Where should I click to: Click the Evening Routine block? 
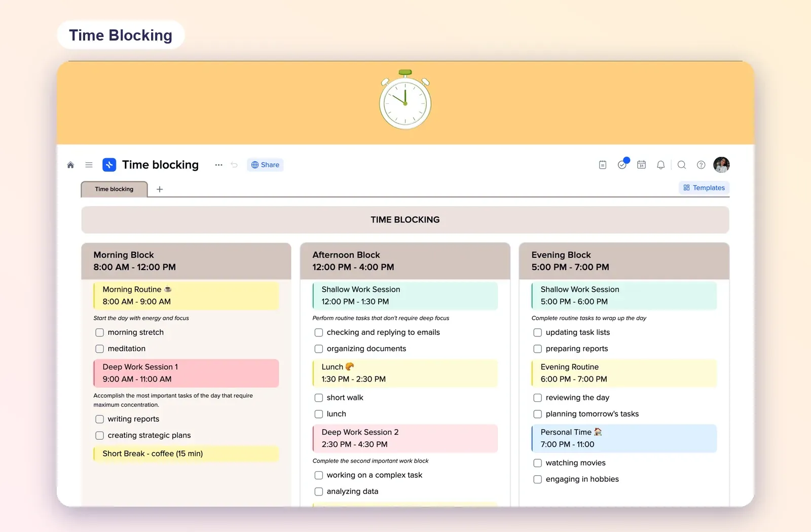point(624,373)
